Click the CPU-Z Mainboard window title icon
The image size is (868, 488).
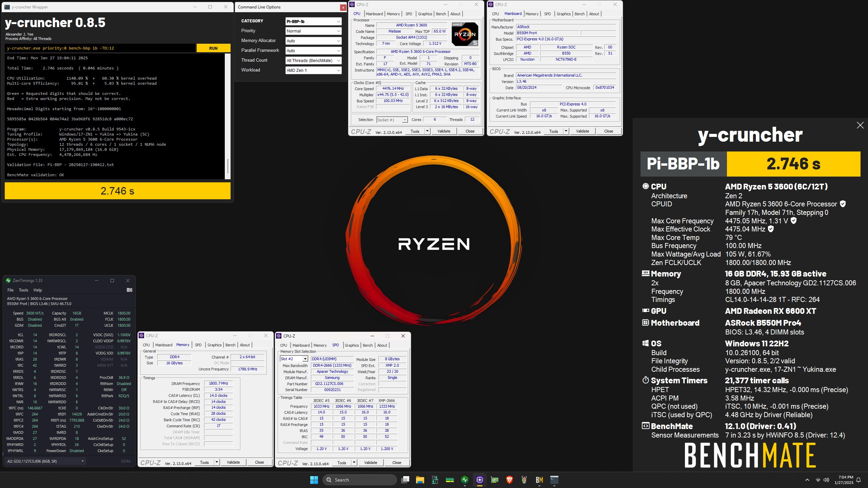[491, 4]
